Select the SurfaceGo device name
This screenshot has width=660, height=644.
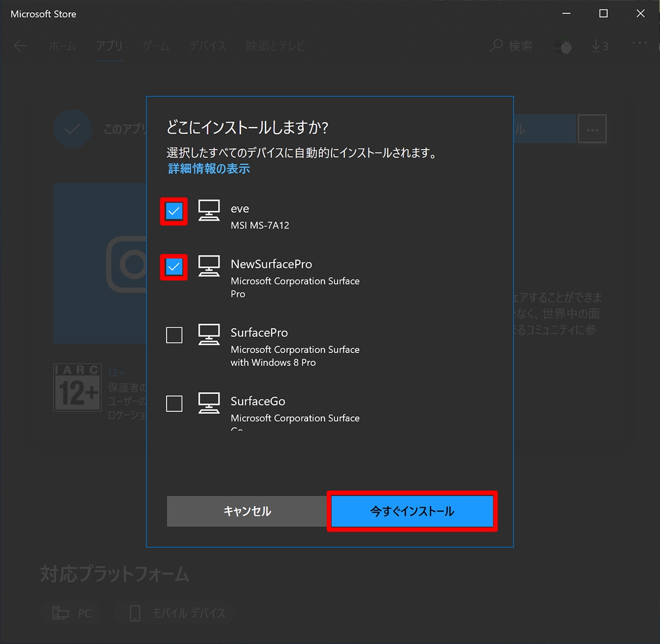point(258,401)
